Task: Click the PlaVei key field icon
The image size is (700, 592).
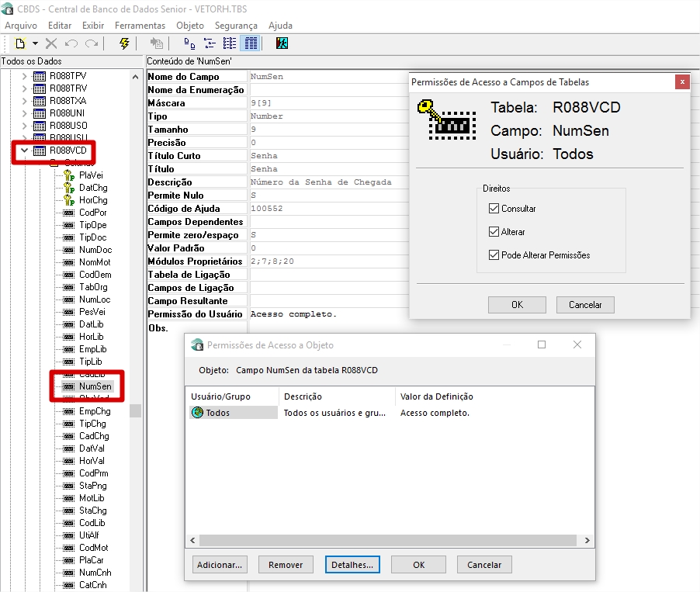Action: 69,175
